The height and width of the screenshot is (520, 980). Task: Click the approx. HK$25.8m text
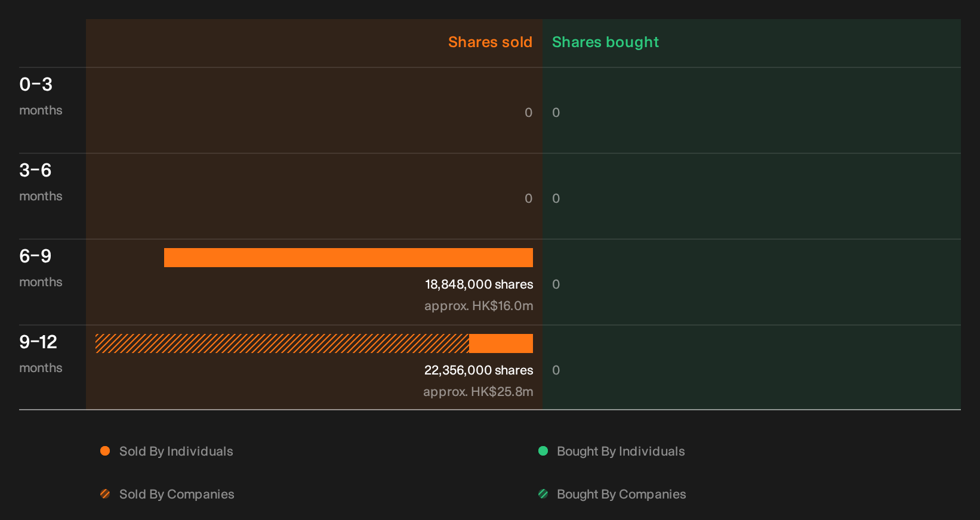pos(478,392)
